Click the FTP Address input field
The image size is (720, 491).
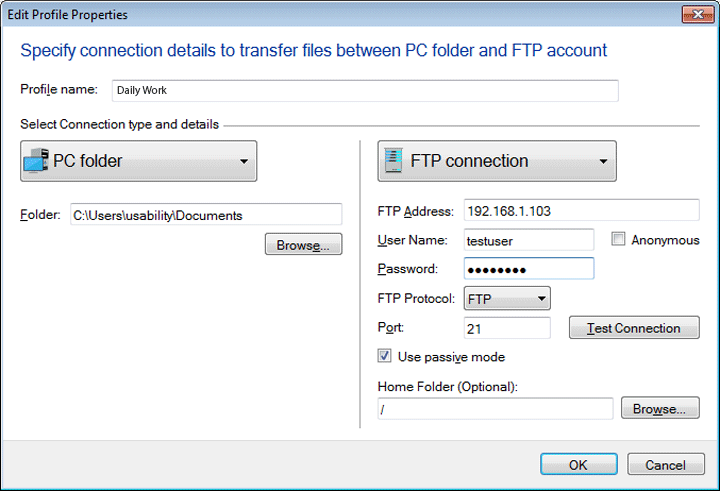579,211
